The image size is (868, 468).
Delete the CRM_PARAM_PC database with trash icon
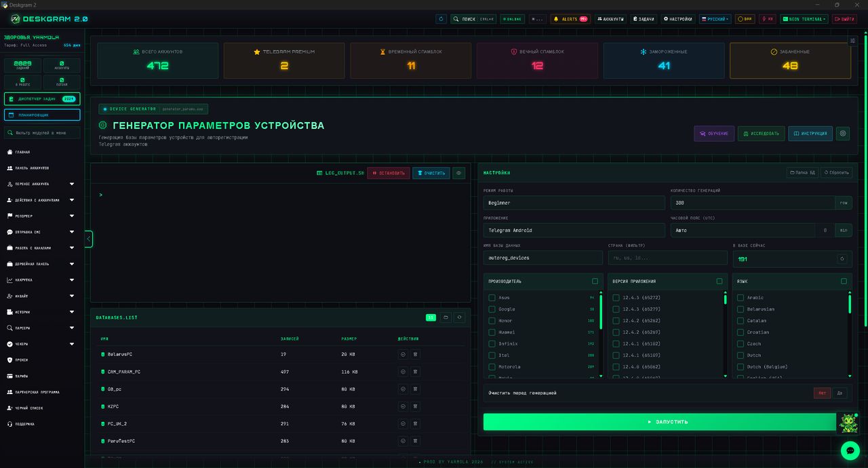[416, 372]
